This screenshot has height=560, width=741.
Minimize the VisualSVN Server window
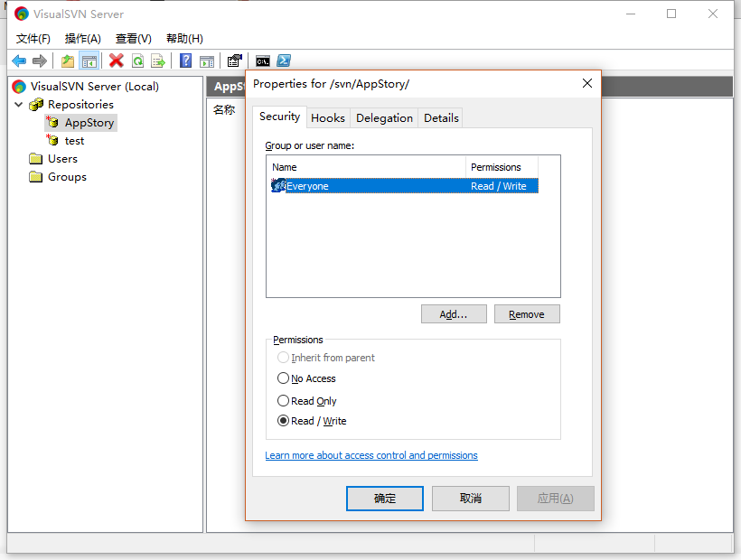631,14
